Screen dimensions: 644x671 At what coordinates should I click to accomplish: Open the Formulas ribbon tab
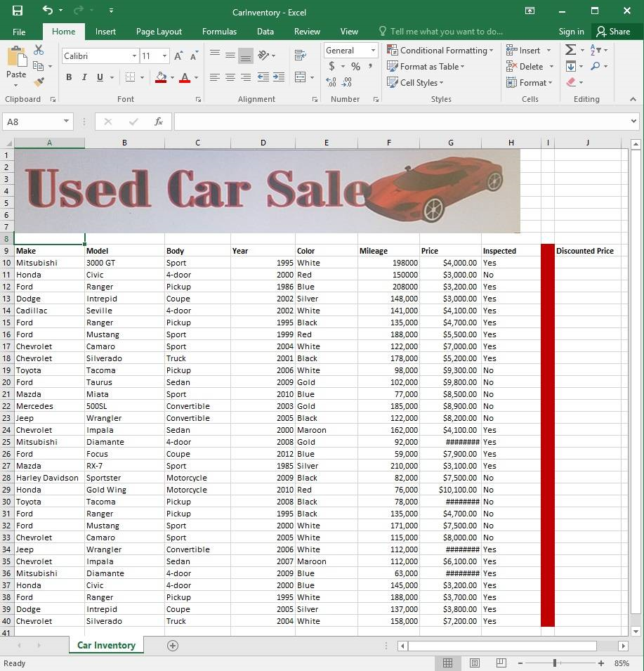point(219,32)
